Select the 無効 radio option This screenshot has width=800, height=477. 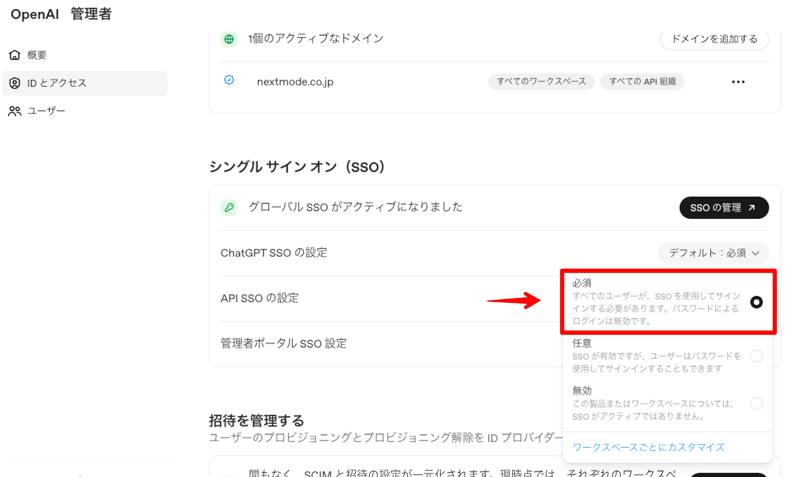click(x=756, y=403)
